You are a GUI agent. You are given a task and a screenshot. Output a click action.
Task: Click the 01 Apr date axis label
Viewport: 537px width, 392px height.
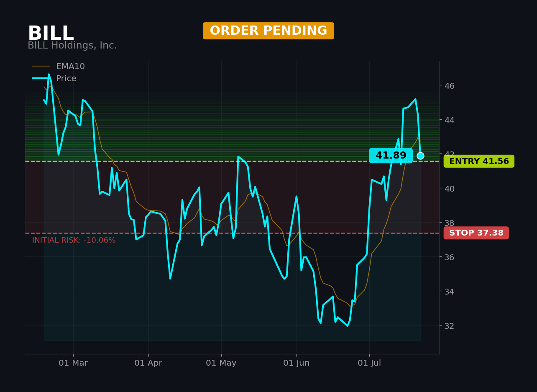coord(148,363)
